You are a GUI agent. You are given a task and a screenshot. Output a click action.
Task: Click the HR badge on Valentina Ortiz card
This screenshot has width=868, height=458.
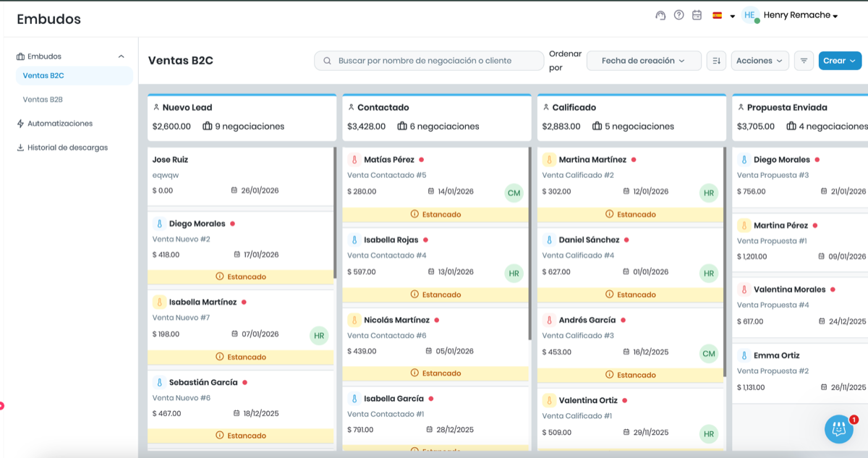(709, 434)
